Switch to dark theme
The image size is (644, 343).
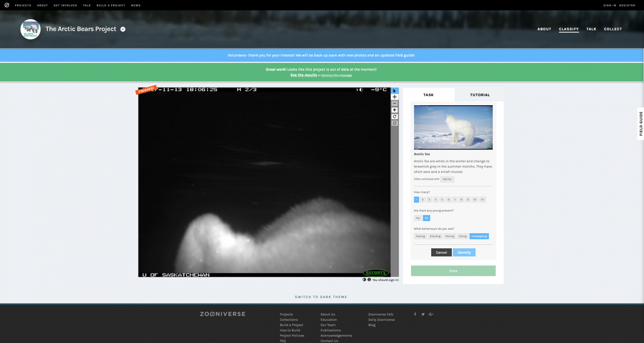[x=321, y=297]
